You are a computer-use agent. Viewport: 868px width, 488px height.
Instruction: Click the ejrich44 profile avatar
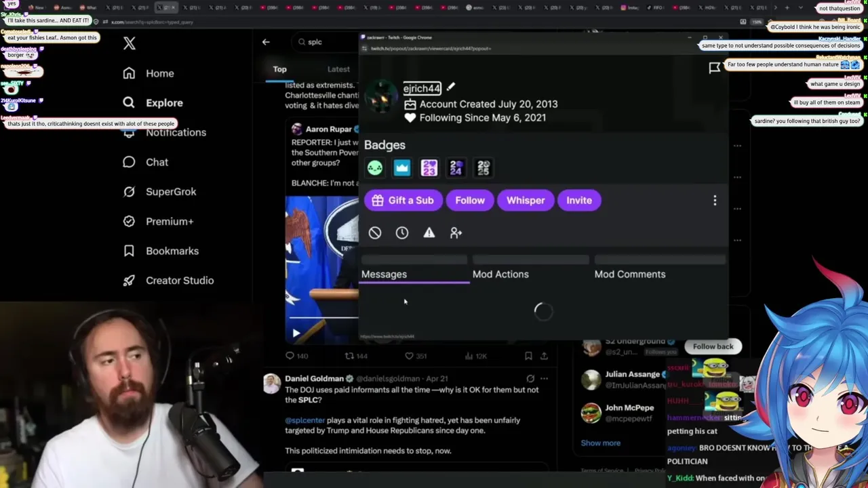coord(380,98)
